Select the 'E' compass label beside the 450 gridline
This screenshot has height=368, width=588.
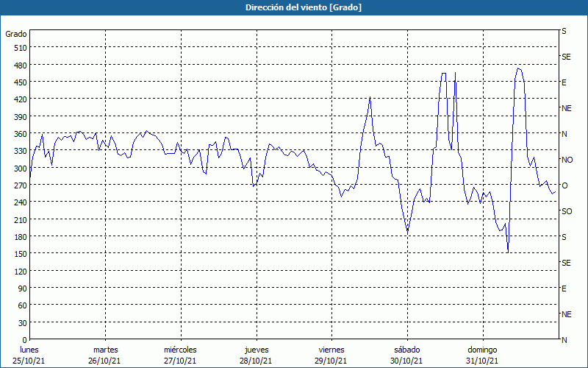[564, 82]
